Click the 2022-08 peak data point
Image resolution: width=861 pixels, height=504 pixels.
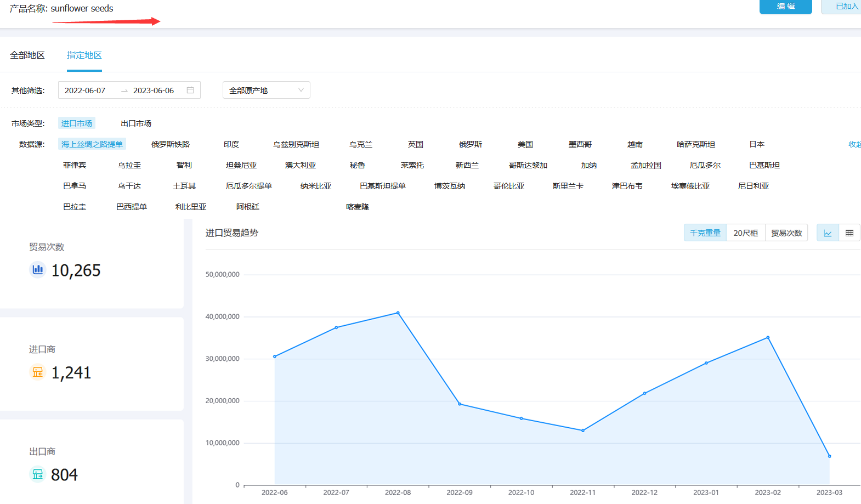398,313
